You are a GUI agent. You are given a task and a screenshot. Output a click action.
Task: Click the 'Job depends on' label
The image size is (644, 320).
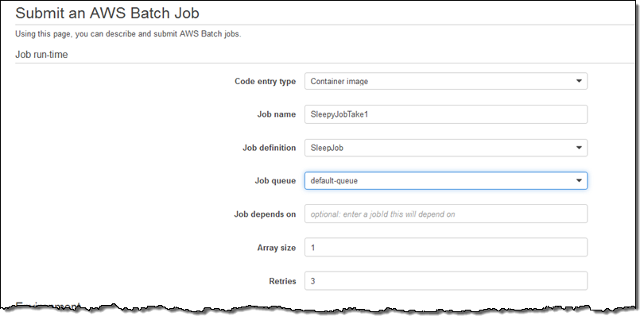click(266, 214)
